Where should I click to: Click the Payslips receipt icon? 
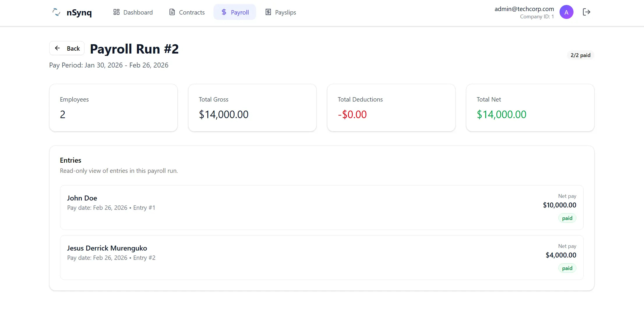pos(268,12)
